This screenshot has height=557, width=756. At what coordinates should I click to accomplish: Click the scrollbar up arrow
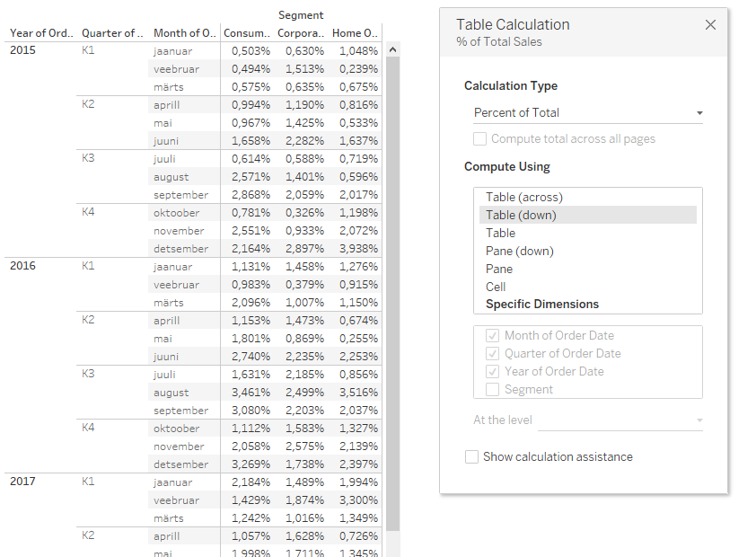tap(391, 50)
